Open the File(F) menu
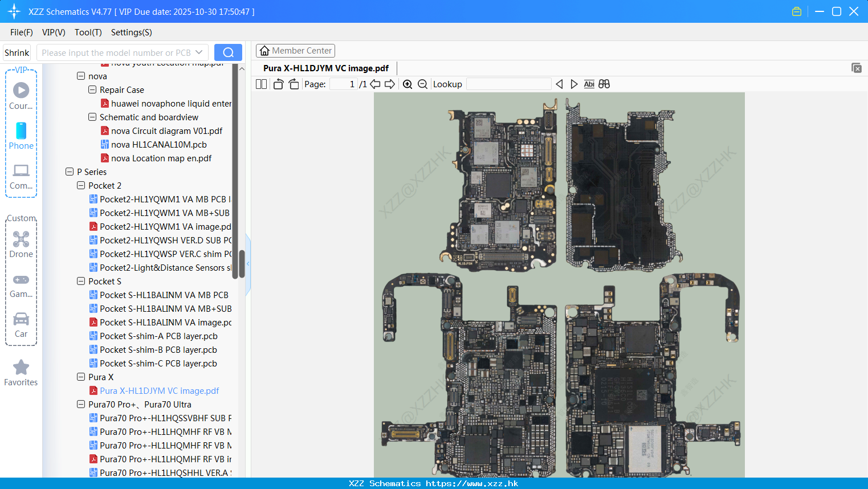868x489 pixels. coord(22,32)
